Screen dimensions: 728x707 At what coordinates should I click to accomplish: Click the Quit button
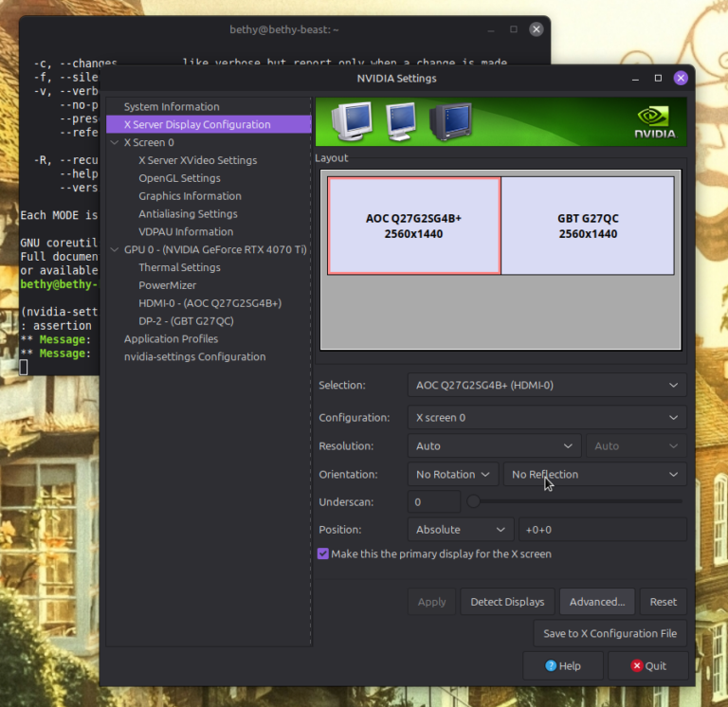648,665
